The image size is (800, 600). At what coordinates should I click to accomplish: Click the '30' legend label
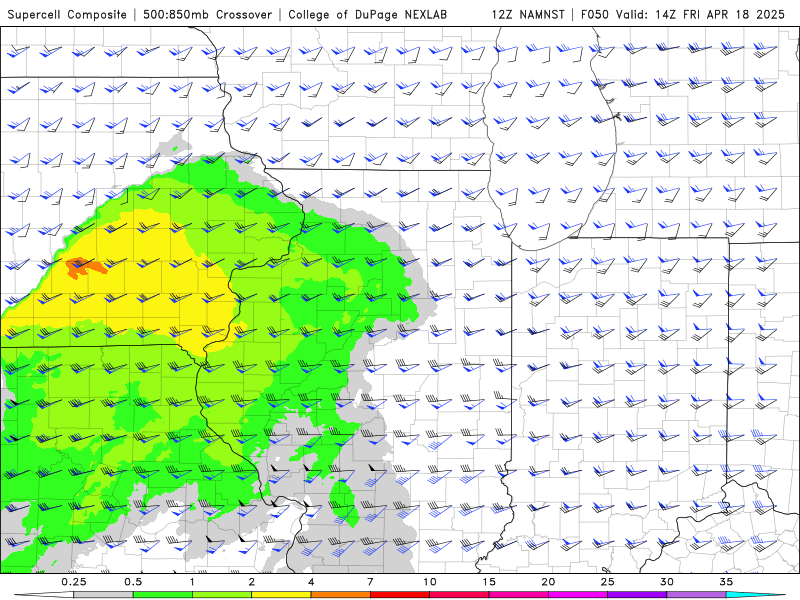click(x=666, y=582)
